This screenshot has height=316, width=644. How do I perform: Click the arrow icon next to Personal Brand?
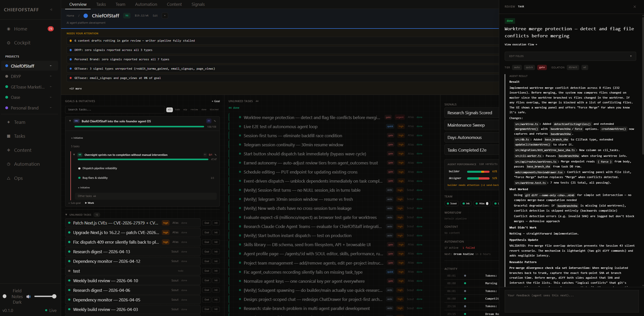(51, 108)
